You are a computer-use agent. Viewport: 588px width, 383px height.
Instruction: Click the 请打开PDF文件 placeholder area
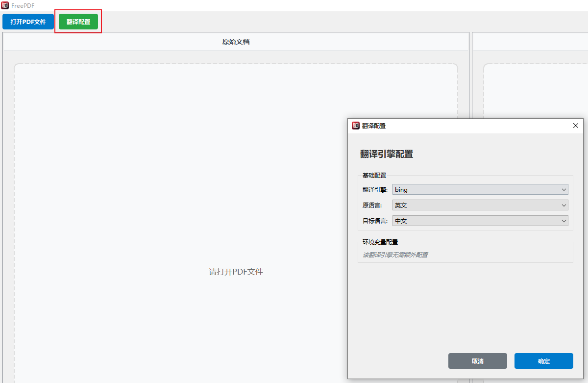[236, 271]
